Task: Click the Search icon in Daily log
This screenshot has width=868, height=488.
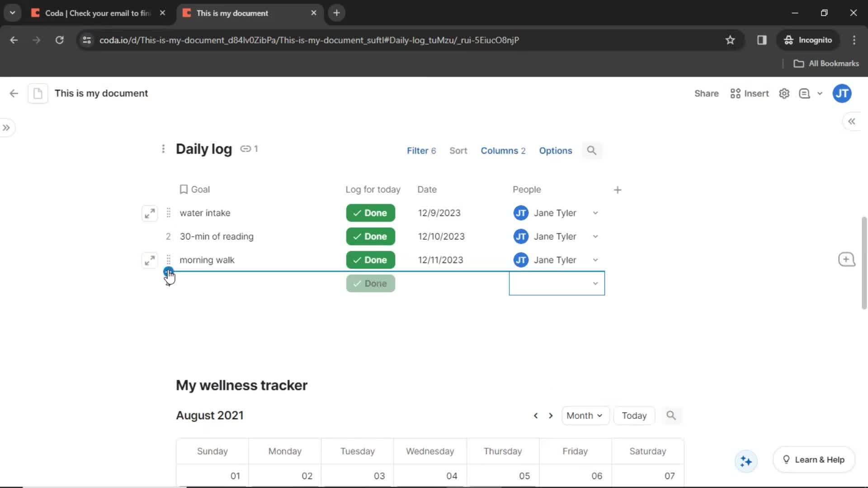Action: pos(591,150)
